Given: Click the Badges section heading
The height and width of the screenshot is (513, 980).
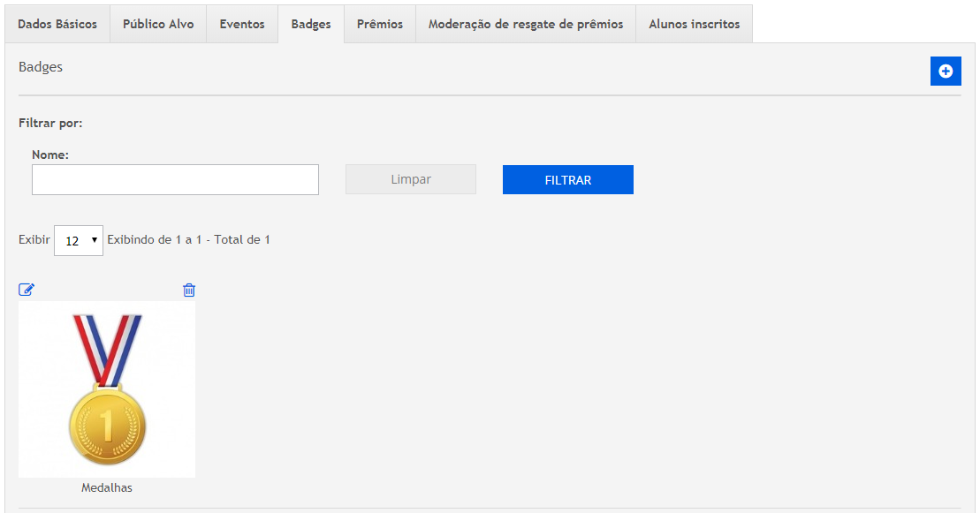Looking at the screenshot, I should (x=41, y=67).
